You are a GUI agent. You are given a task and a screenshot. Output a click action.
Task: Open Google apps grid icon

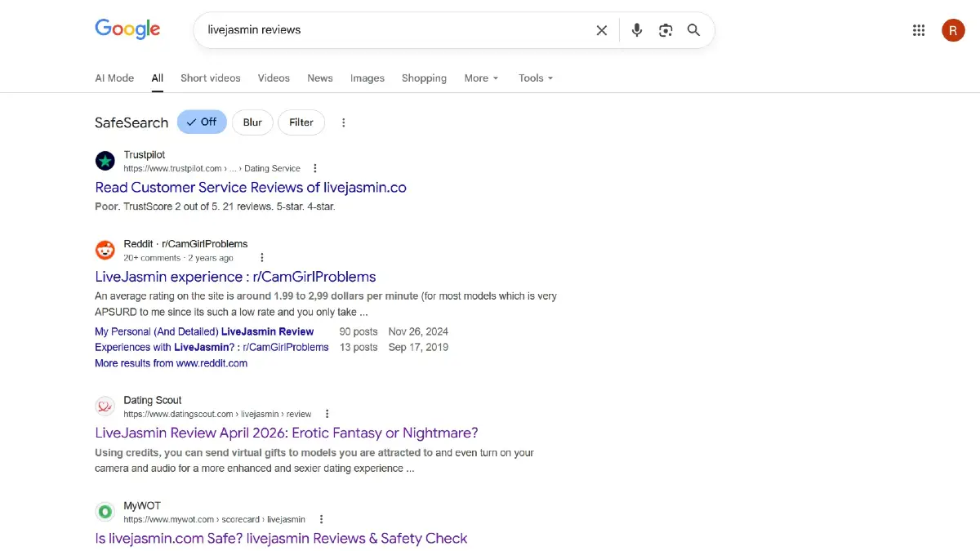[x=919, y=30]
